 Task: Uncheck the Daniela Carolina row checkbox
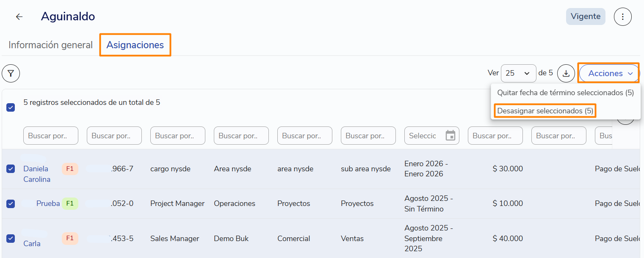pyautogui.click(x=11, y=169)
